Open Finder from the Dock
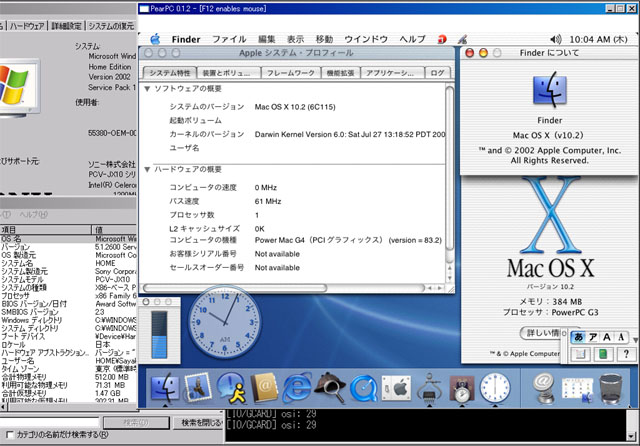 point(166,388)
